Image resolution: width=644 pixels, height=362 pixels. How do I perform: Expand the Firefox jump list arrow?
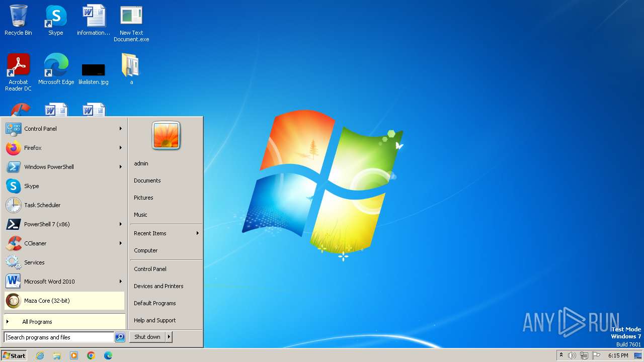pos(121,148)
